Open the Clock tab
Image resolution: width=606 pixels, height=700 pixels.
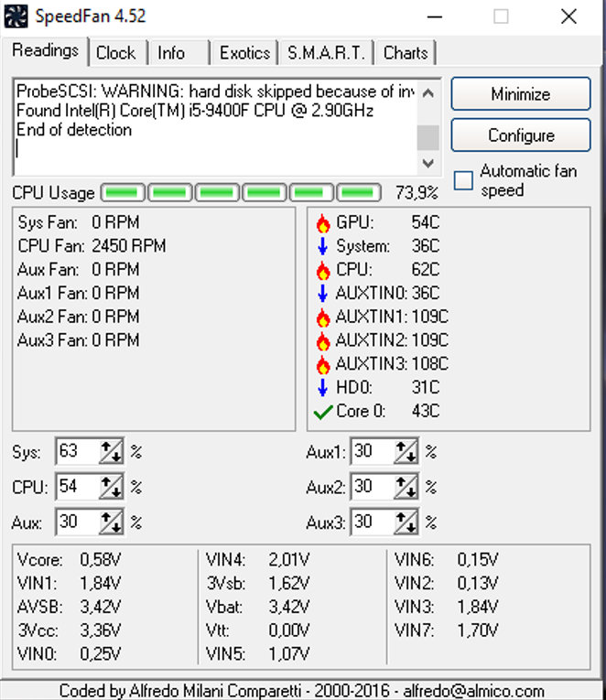click(116, 53)
